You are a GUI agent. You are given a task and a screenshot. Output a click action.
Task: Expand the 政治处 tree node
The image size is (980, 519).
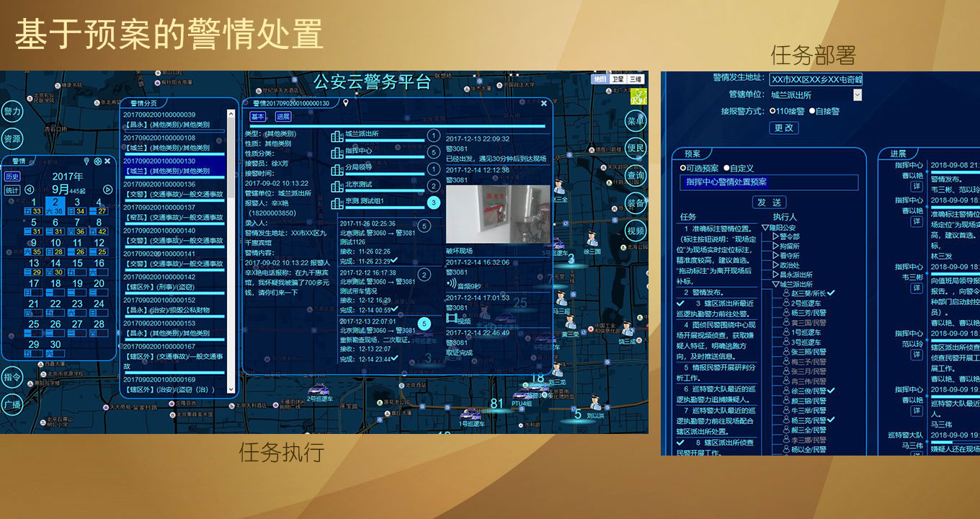click(x=775, y=265)
